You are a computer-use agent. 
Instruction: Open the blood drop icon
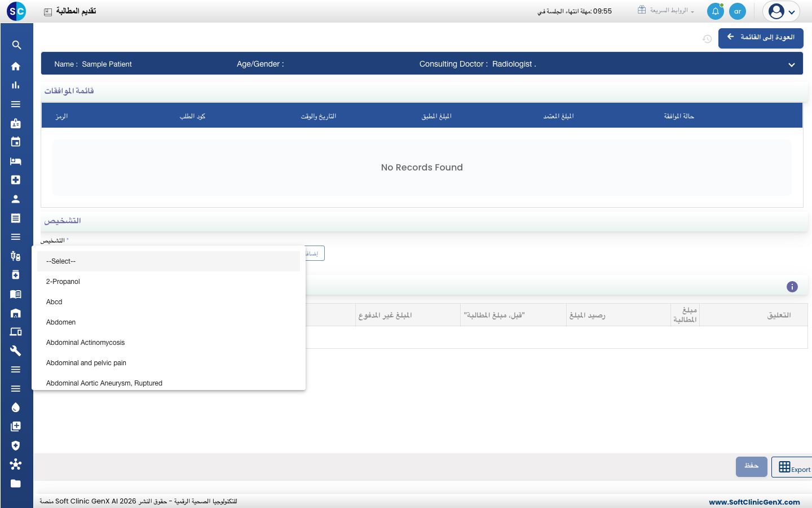[16, 408]
